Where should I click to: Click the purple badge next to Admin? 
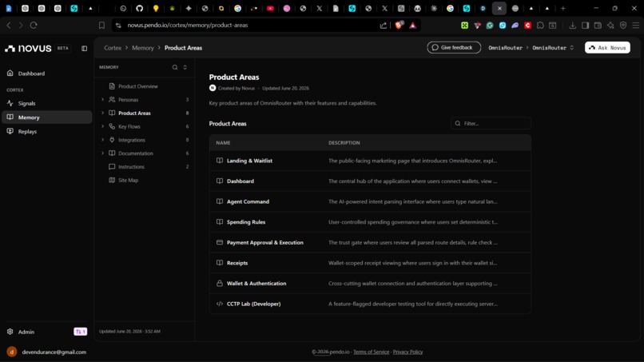(x=81, y=332)
